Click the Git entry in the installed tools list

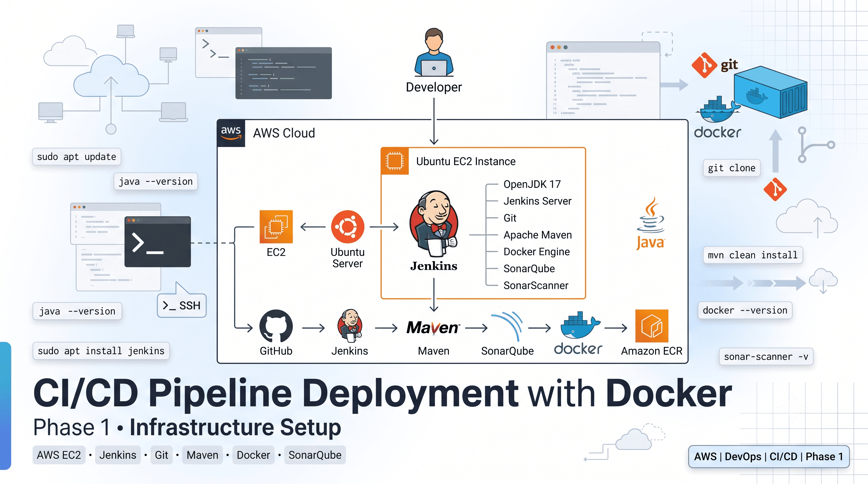pyautogui.click(x=510, y=218)
